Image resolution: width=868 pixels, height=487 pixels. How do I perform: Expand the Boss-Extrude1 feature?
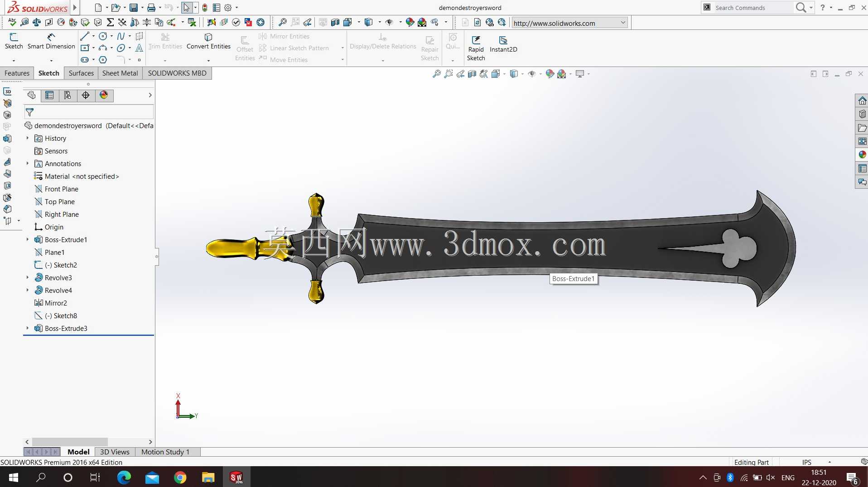pyautogui.click(x=28, y=239)
